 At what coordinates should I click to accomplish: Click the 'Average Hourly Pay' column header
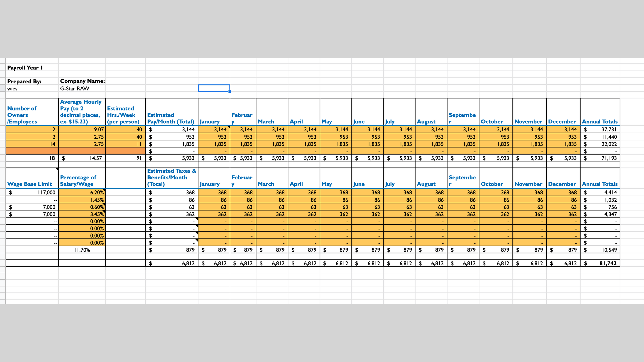click(x=82, y=112)
